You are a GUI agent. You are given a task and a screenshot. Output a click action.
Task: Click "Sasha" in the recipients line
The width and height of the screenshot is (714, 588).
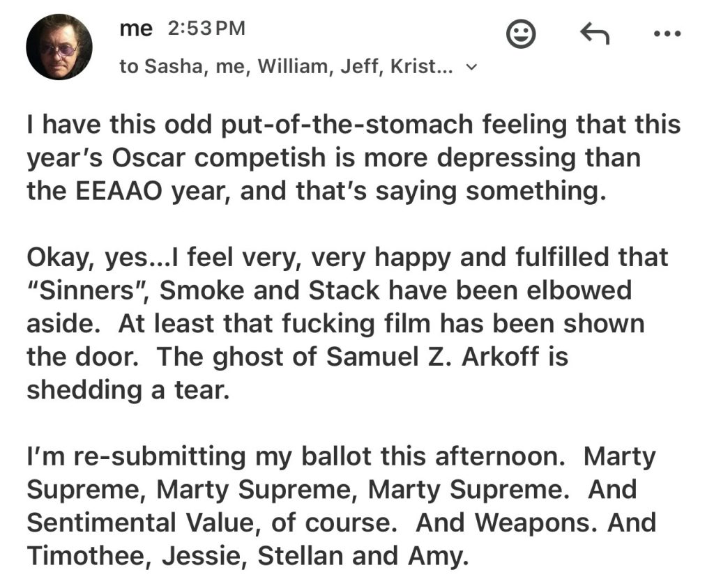(x=181, y=66)
